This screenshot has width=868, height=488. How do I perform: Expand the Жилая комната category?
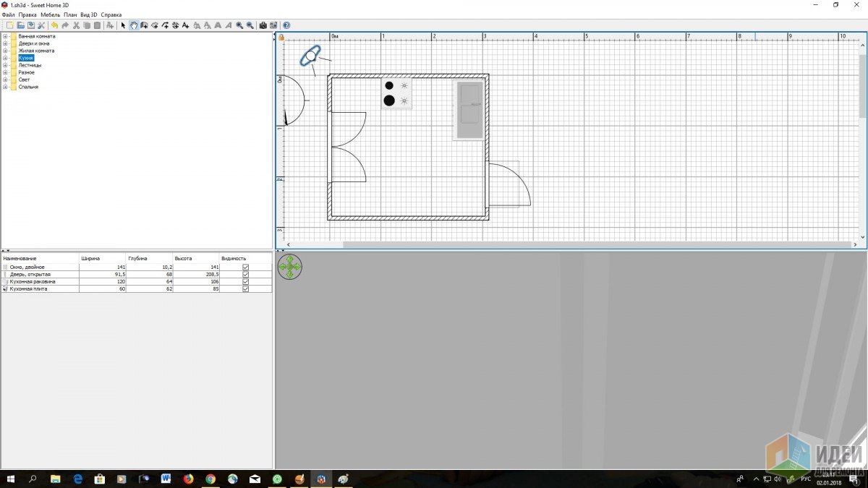coord(5,51)
